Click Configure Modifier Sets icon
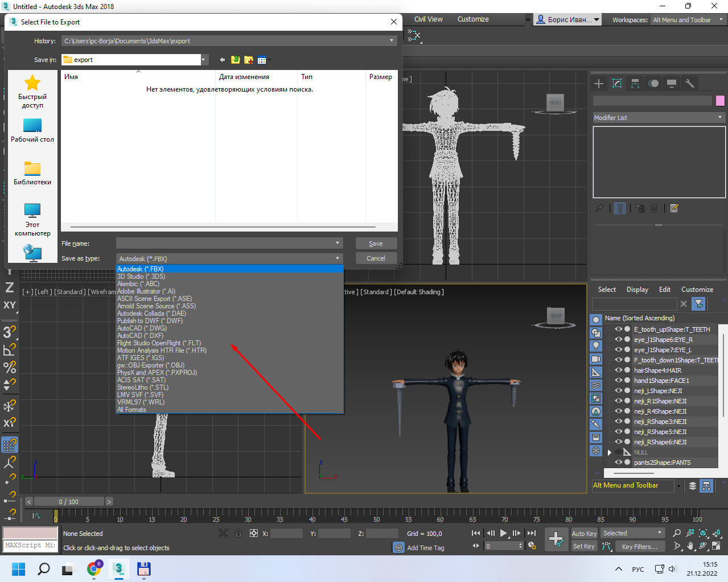The width and height of the screenshot is (728, 582). click(674, 208)
